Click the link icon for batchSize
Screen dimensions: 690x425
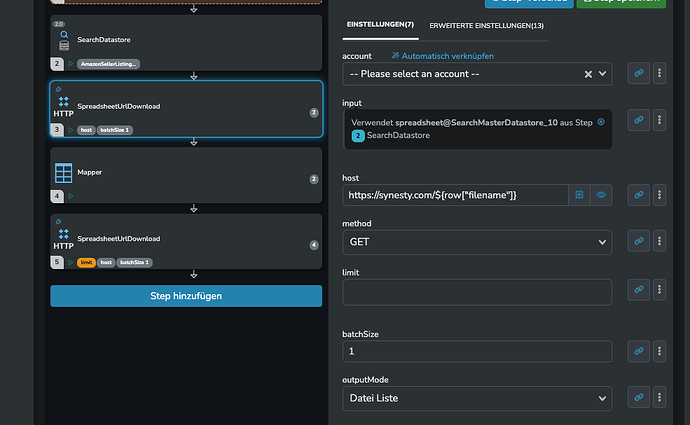(639, 351)
